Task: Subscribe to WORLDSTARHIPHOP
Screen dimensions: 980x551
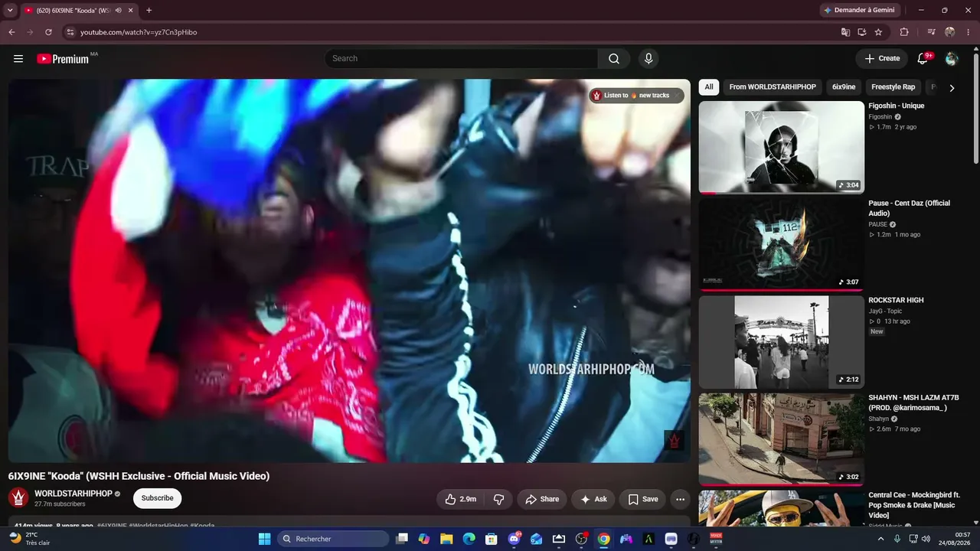Action: tap(157, 498)
